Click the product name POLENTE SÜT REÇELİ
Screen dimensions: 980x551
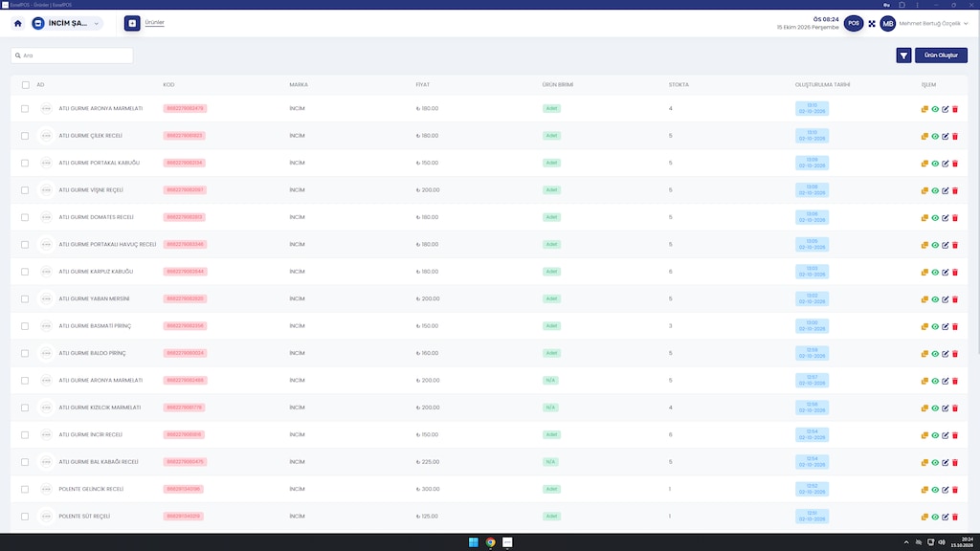click(84, 517)
